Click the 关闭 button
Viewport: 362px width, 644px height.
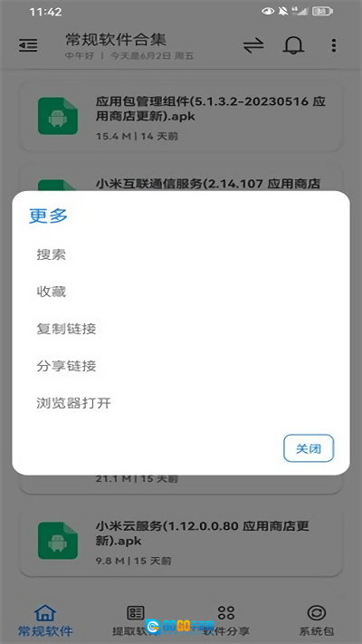point(309,448)
